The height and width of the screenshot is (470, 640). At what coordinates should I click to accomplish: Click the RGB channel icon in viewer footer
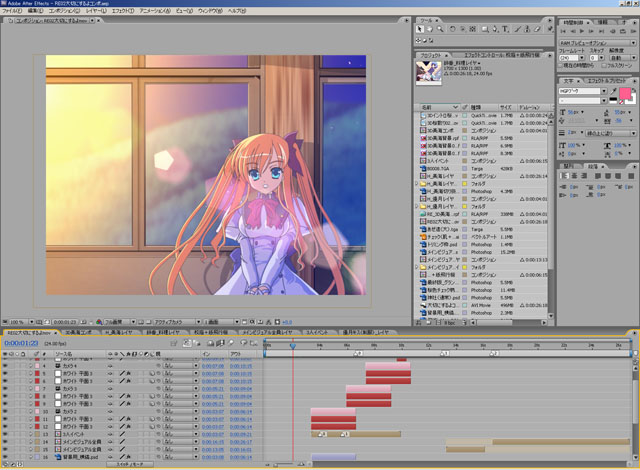tap(99, 322)
